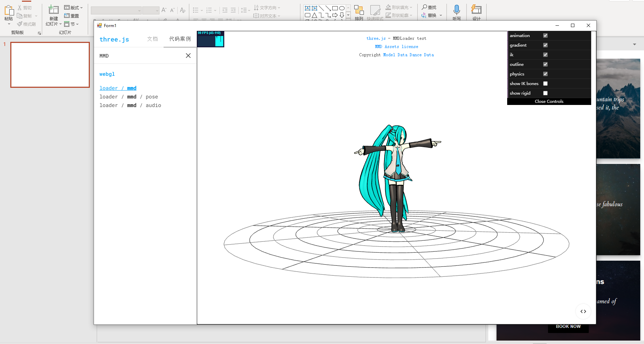
Task: Click the Decrease Font Size icon
Action: [x=172, y=10]
